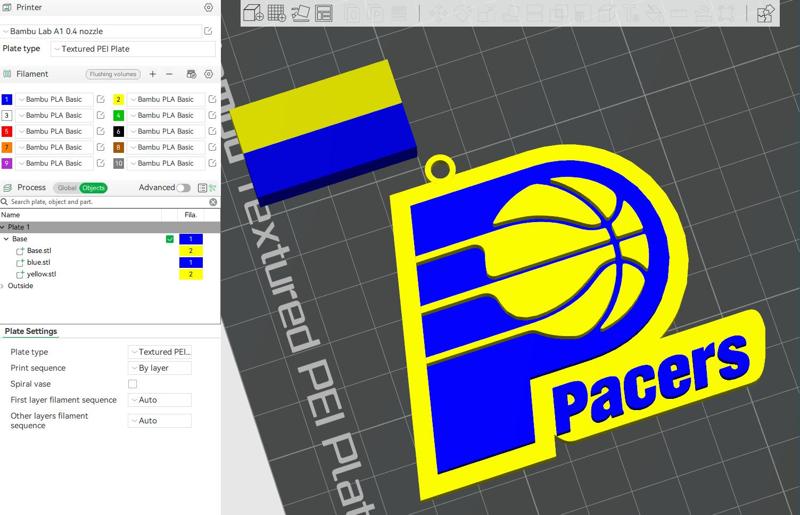The height and width of the screenshot is (515, 800).
Task: Edit filament 5 preset
Action: (x=101, y=131)
